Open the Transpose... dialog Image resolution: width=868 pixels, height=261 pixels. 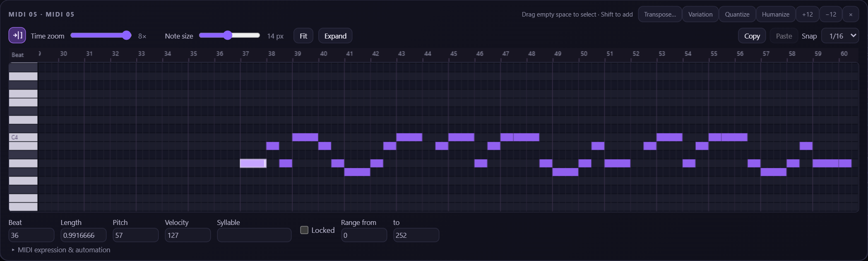[660, 14]
